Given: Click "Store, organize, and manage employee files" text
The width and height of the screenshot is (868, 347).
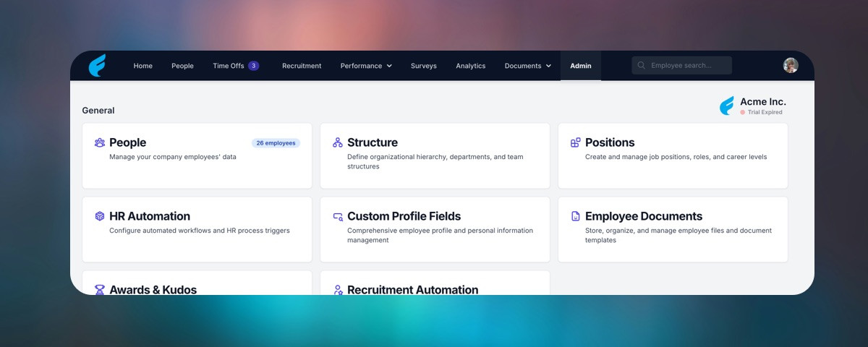Looking at the screenshot, I should tap(678, 235).
